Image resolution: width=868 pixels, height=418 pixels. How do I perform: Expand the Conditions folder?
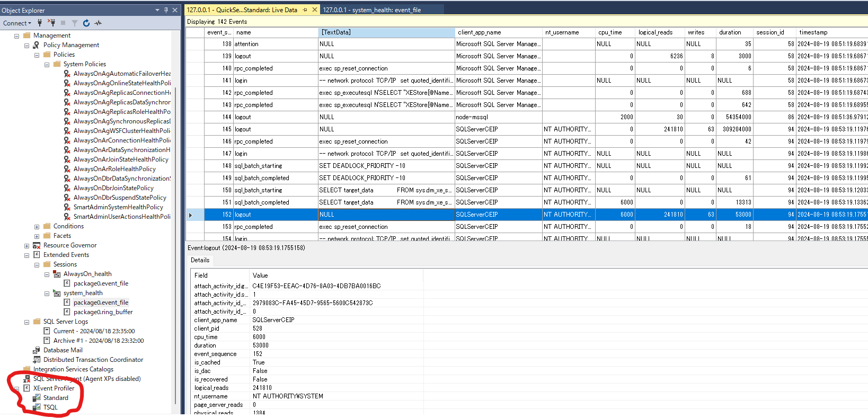coord(37,227)
